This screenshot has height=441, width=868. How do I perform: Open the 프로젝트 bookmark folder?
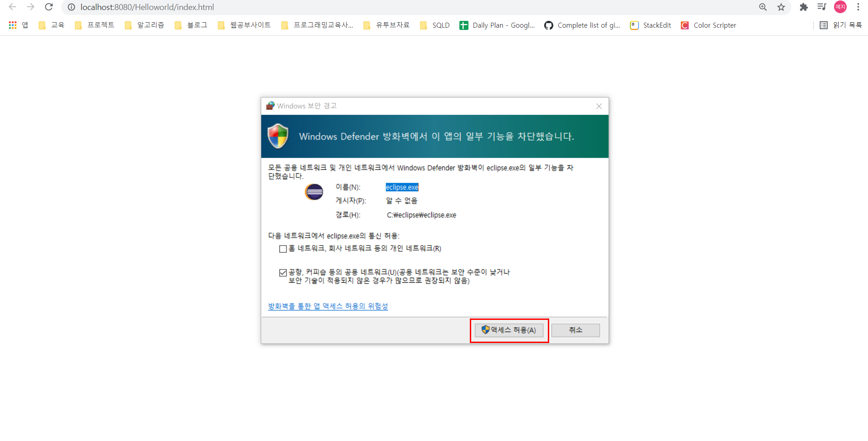click(x=94, y=25)
